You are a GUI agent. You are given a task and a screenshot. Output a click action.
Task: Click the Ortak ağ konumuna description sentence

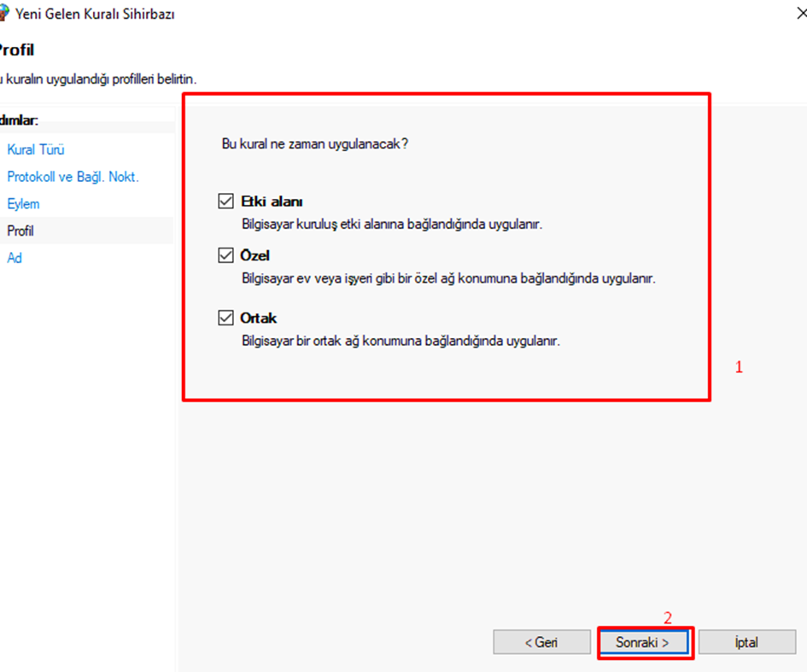point(401,342)
